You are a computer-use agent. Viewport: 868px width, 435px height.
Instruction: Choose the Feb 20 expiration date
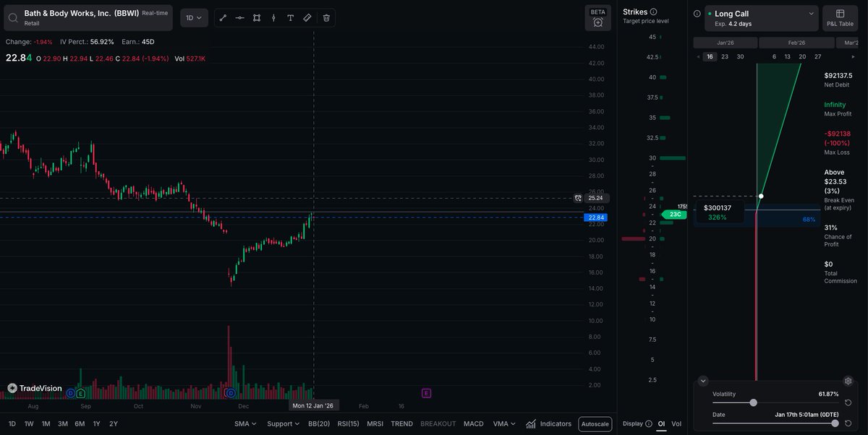point(802,56)
